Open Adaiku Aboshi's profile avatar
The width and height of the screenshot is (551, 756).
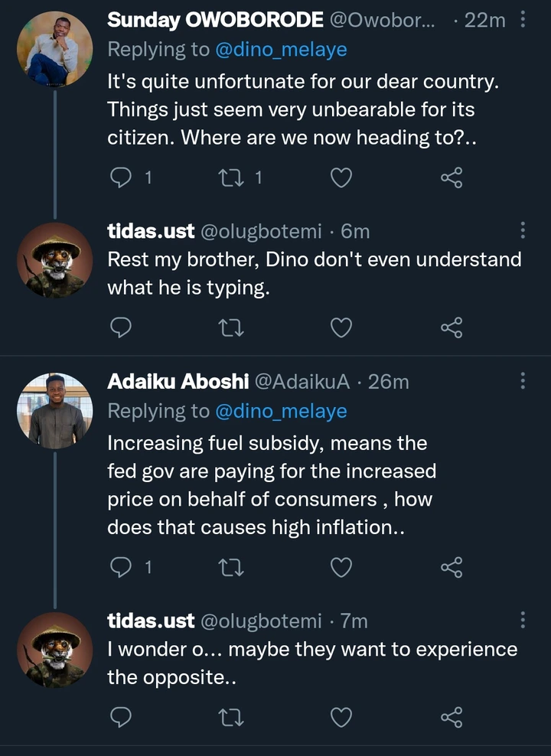point(54,411)
